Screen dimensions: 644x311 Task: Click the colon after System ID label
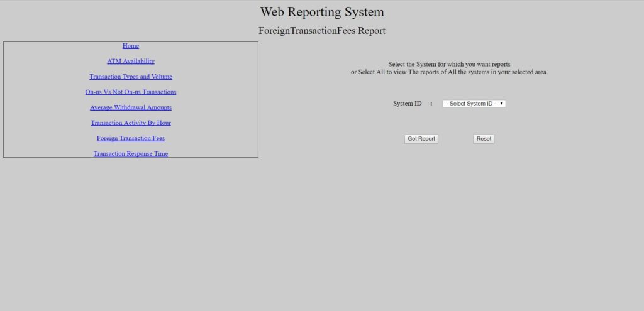[x=431, y=104]
